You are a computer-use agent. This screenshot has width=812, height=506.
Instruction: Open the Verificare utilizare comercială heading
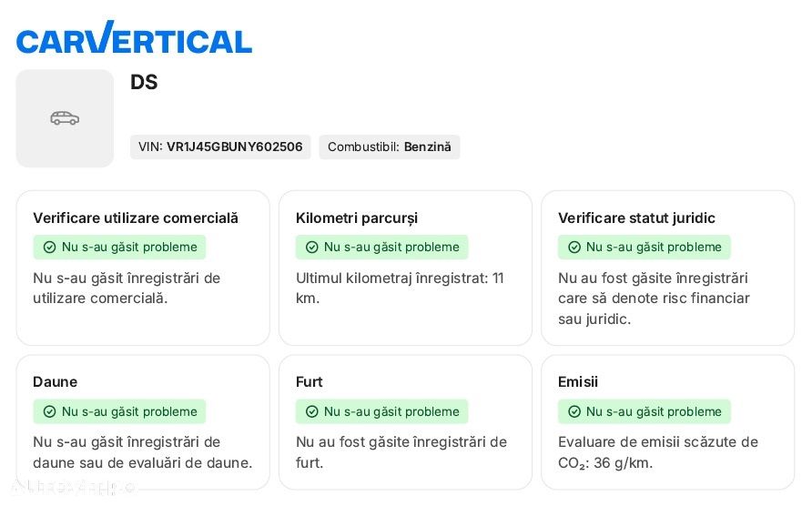click(x=136, y=218)
